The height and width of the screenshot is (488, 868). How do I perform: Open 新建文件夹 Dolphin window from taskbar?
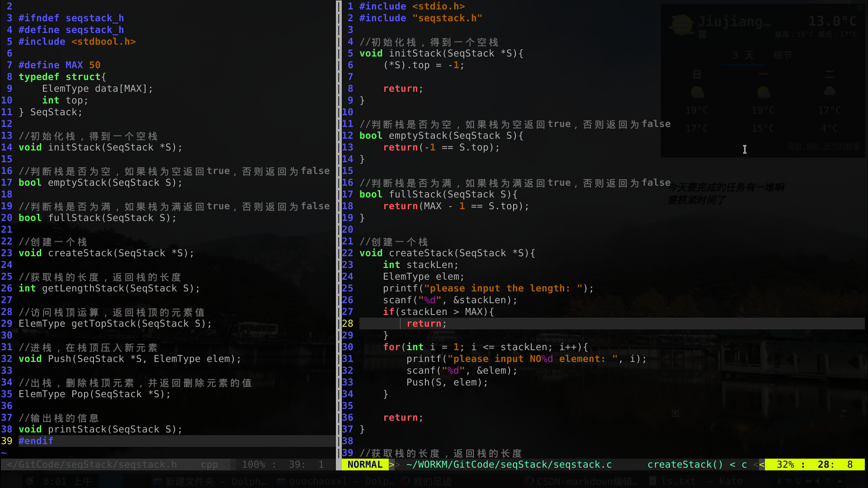[210, 482]
